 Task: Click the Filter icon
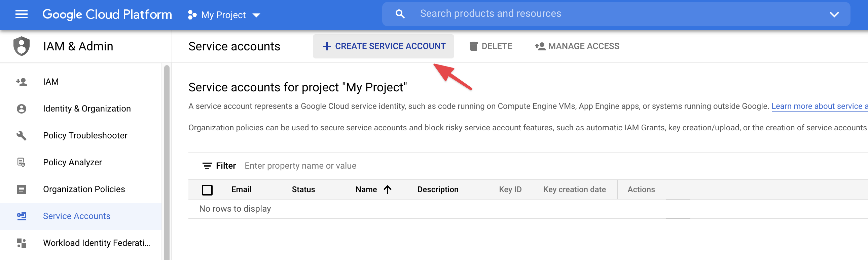tap(207, 166)
